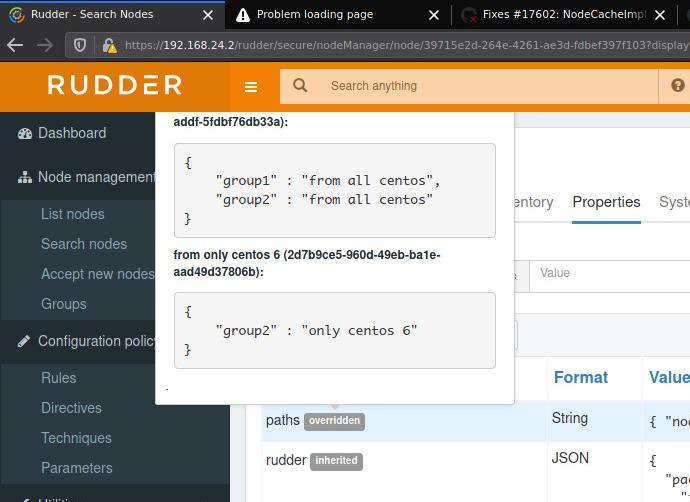Viewport: 690px width, 502px height.
Task: Click the Dashboard gauge icon
Action: click(x=25, y=133)
